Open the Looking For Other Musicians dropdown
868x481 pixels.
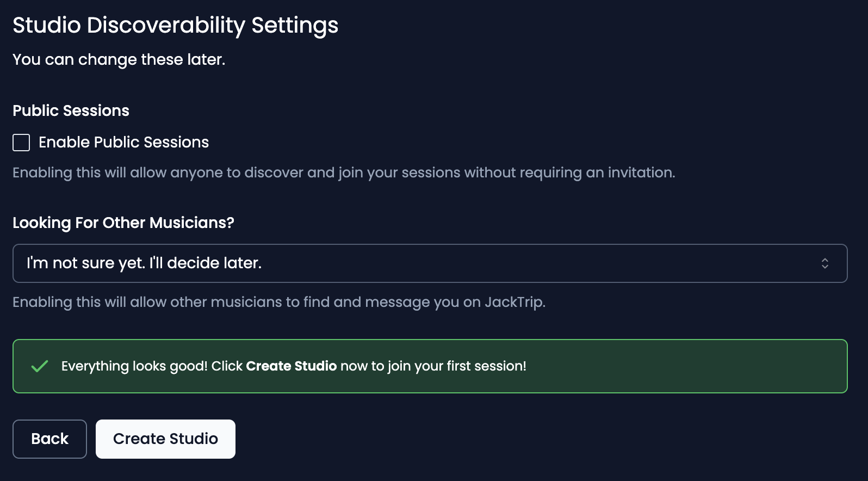(x=430, y=263)
